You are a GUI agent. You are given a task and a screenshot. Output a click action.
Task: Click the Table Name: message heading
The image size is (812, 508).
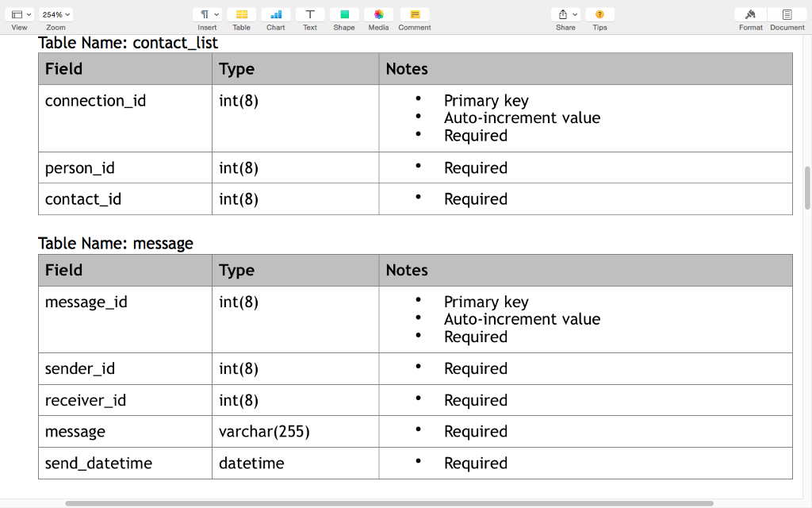click(117, 244)
